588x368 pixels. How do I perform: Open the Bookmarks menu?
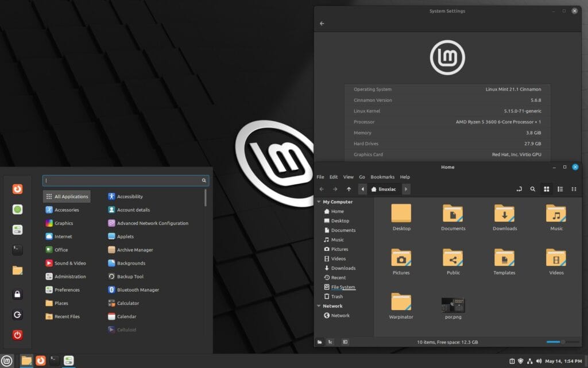pyautogui.click(x=382, y=177)
